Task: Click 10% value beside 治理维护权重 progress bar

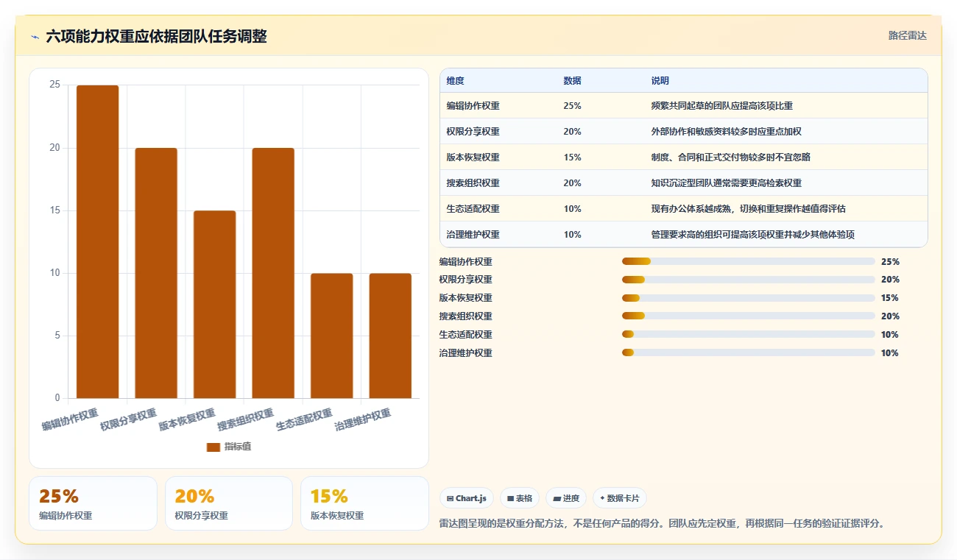Action: point(890,353)
